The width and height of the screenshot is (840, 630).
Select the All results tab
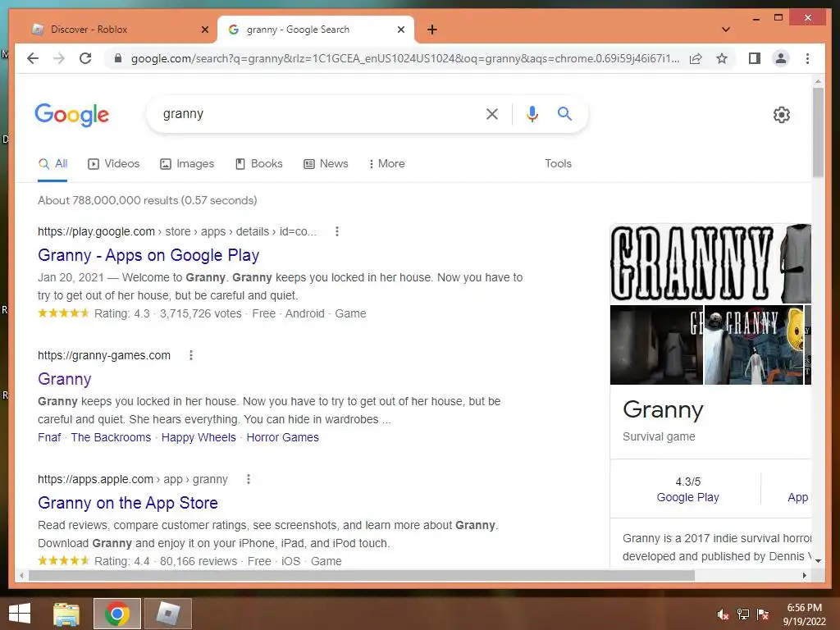(x=53, y=164)
